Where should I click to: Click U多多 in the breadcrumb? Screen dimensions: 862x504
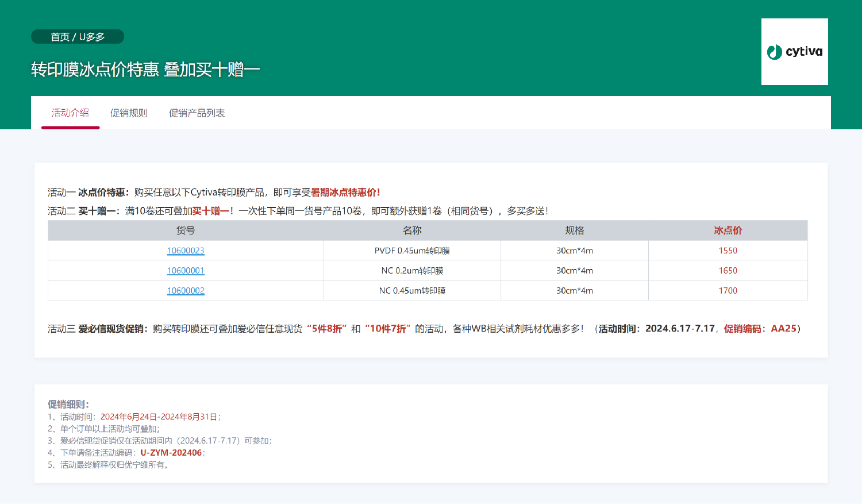coord(90,36)
